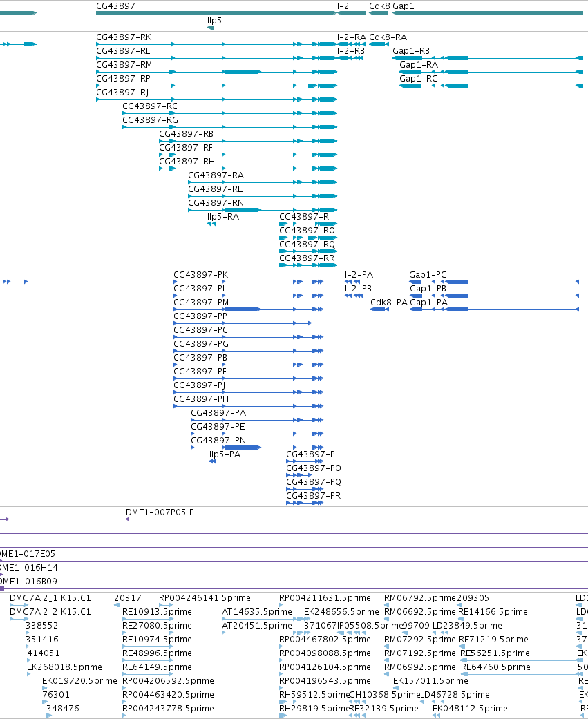Select the Ilp5-RA transcript label
This screenshot has width=588, height=719.
(x=223, y=216)
